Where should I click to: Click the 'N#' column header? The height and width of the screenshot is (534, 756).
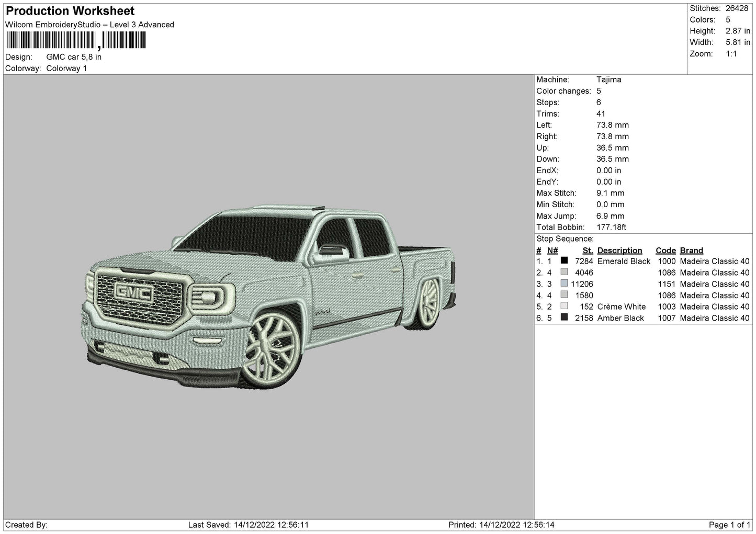[552, 251]
